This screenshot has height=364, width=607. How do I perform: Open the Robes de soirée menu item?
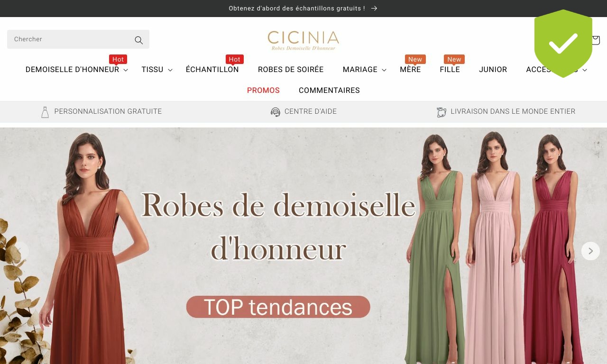291,70
